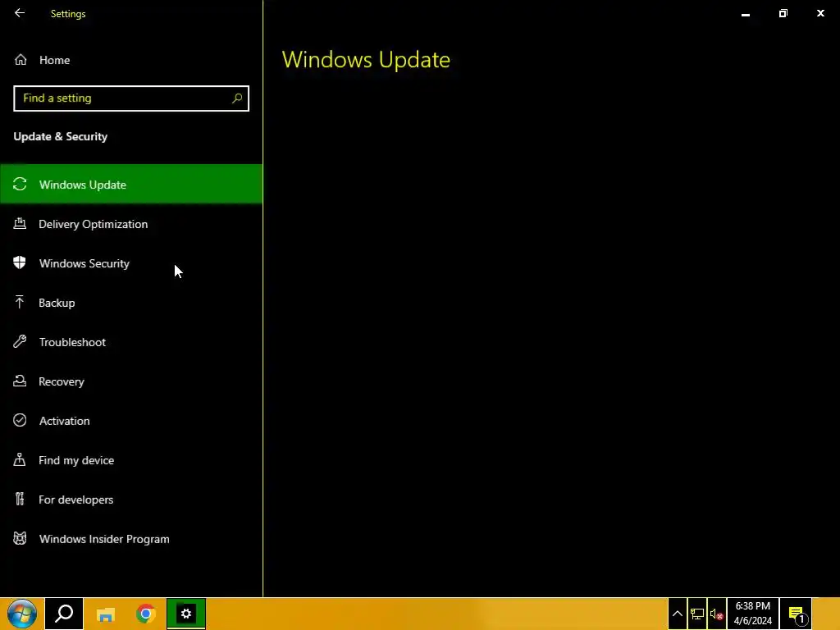Open the Activation page
The image size is (840, 630).
(x=131, y=421)
